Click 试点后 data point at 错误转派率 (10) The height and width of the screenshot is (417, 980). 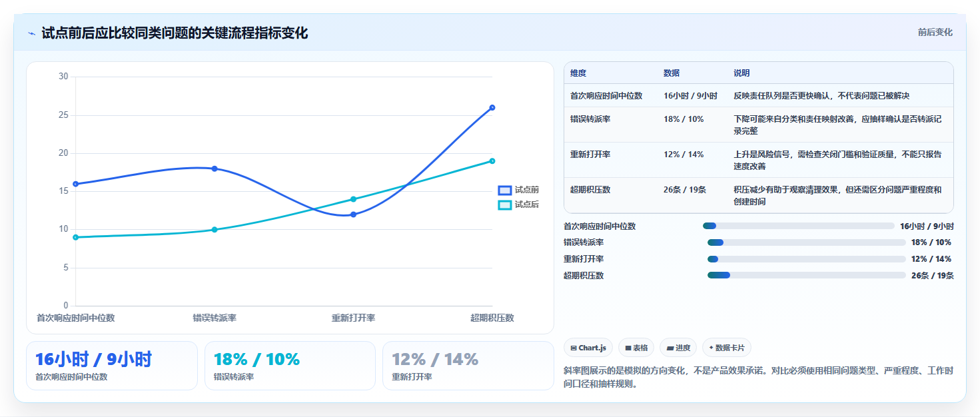point(215,230)
